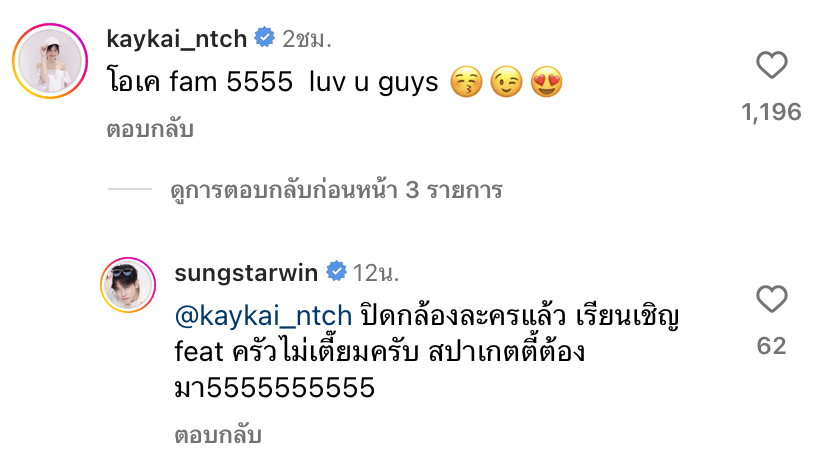View the 1,196 likes list
This screenshot has width=828, height=462.
[x=771, y=112]
